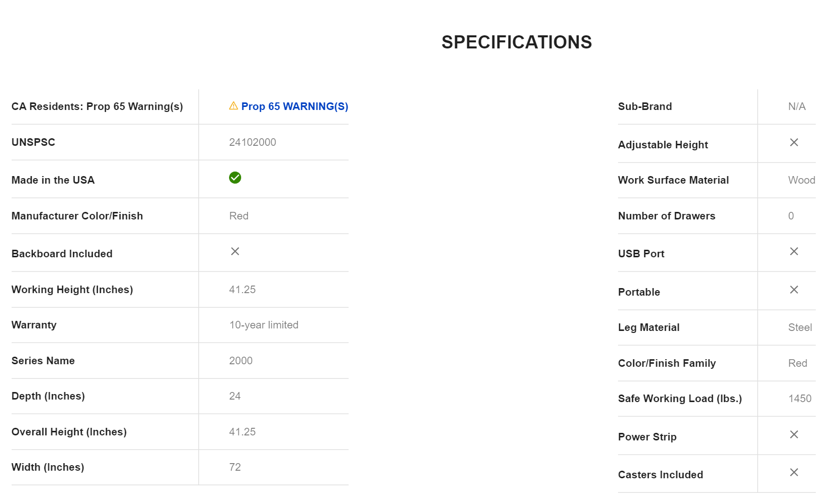Click the Prop 65 warning triangle icon

point(233,106)
